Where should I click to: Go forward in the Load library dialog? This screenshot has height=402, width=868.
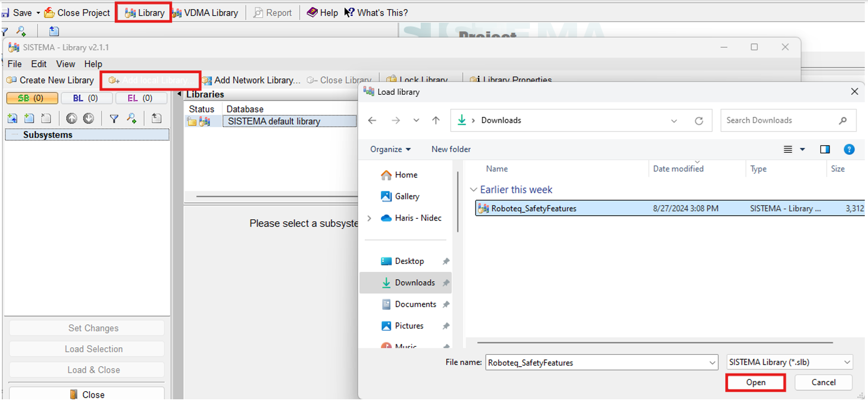click(x=396, y=120)
